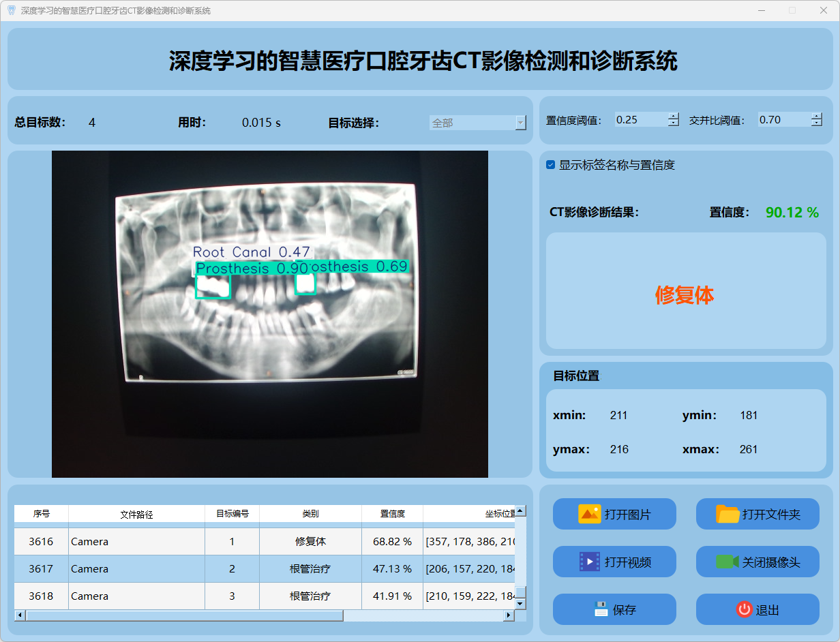Click the film icon on Open Video button
Viewport: 840px width, 642px height.
[x=589, y=562]
